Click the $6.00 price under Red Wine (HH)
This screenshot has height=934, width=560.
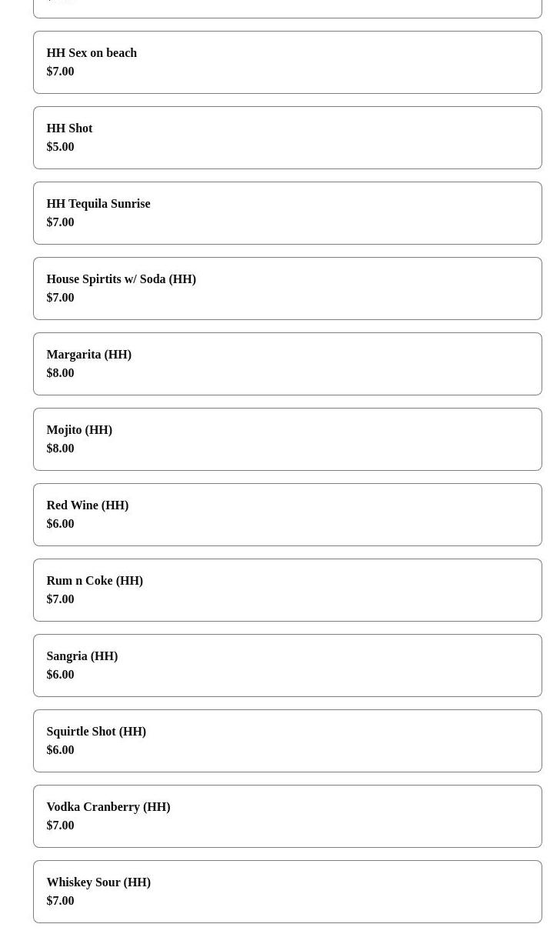pos(60,524)
